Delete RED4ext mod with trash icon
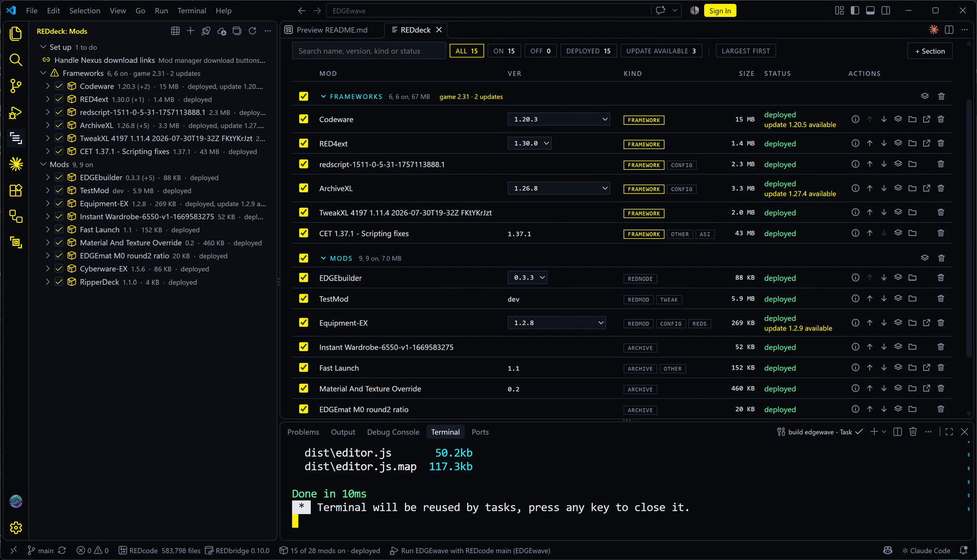The width and height of the screenshot is (977, 560). pyautogui.click(x=941, y=144)
